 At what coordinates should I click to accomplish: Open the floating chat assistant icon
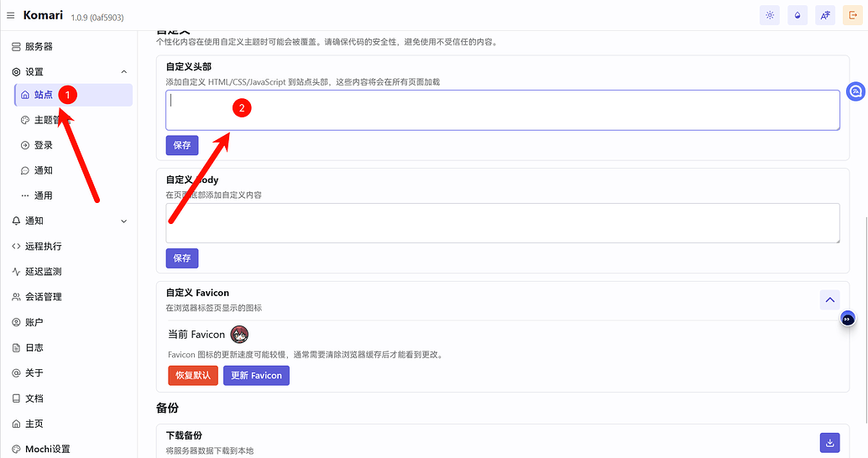tap(855, 91)
